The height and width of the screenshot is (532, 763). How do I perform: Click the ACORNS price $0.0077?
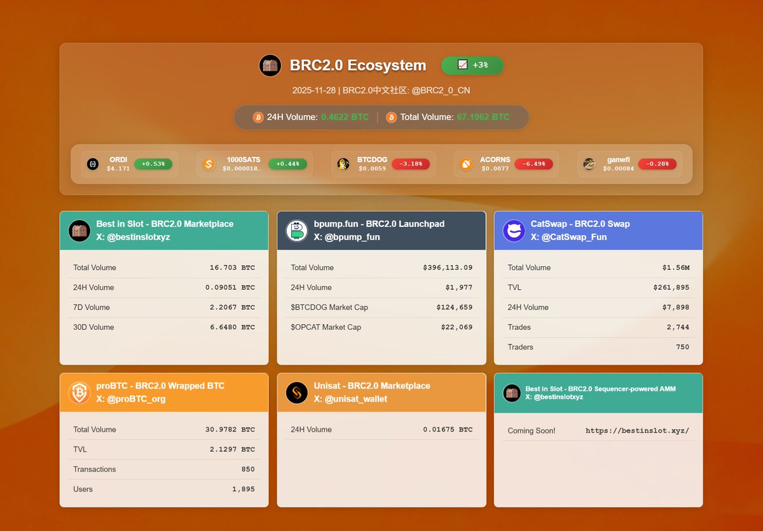pos(495,168)
